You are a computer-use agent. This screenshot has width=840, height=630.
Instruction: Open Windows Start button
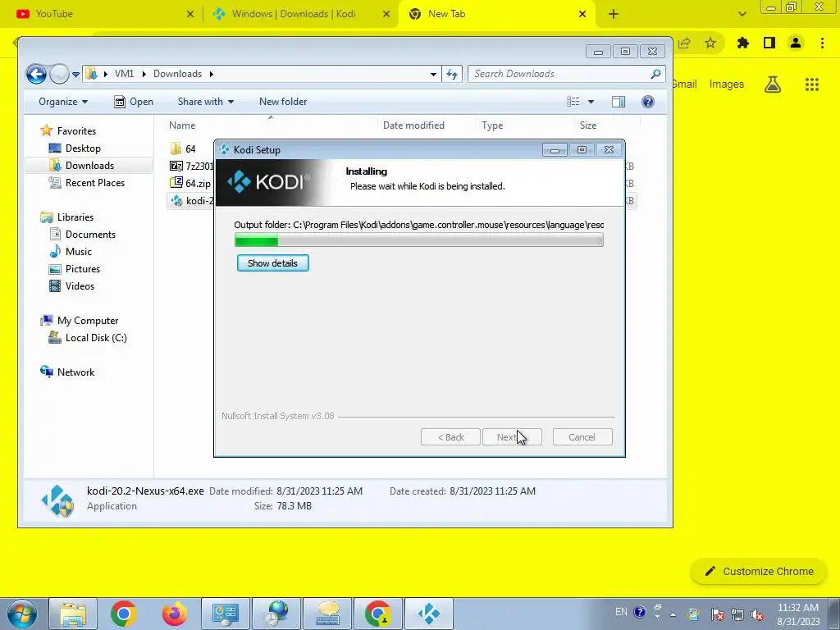[21, 614]
